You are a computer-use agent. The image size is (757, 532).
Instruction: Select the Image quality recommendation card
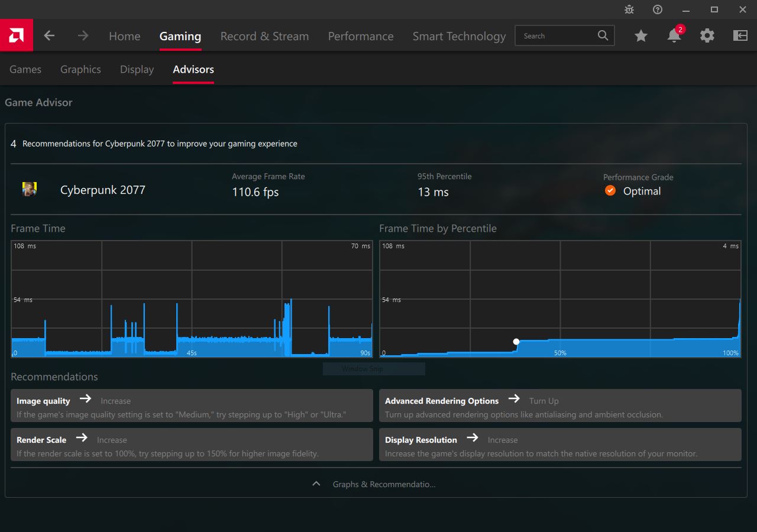coord(192,406)
